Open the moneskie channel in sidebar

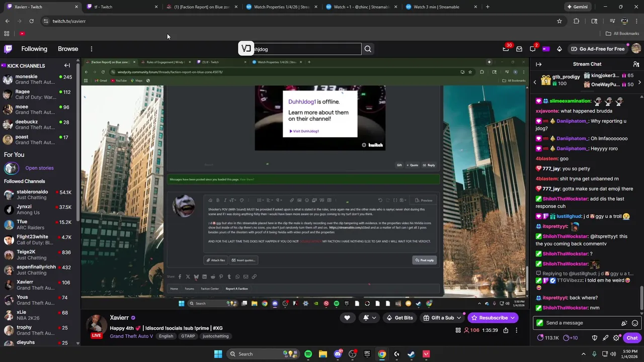pos(38,79)
